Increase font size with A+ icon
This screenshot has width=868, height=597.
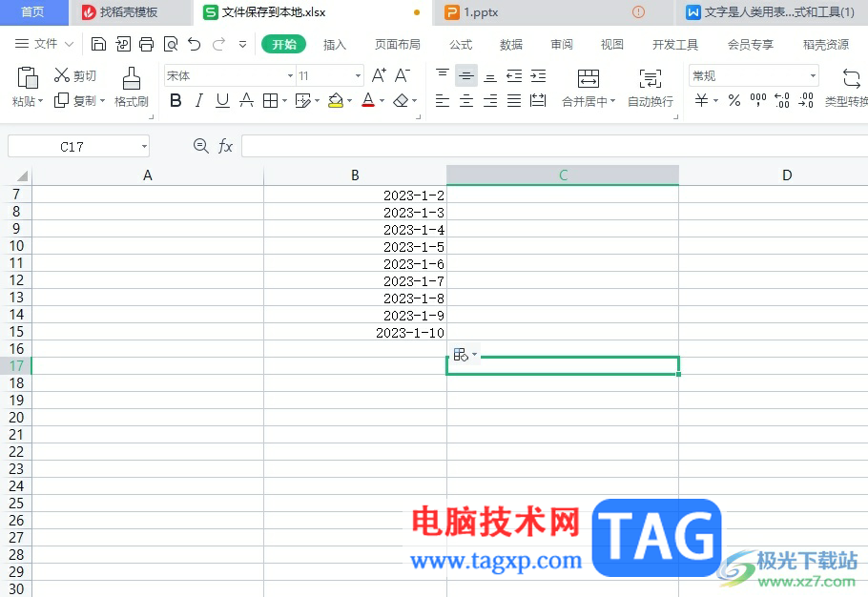coord(380,75)
